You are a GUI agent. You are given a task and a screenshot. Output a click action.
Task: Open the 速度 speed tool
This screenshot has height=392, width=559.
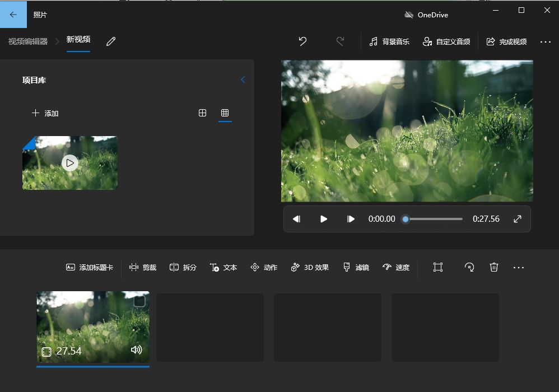[x=395, y=267]
